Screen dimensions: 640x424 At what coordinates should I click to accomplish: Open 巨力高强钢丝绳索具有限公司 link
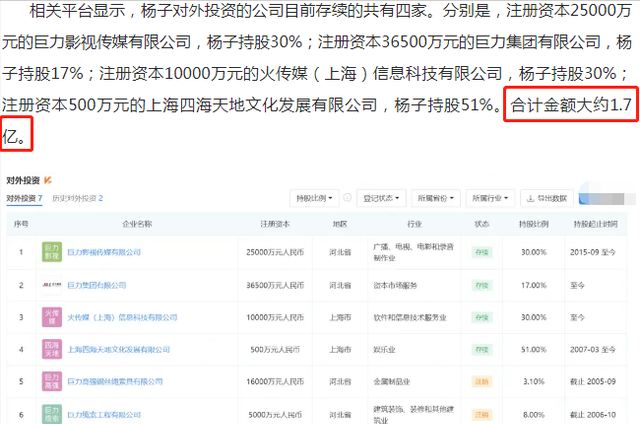pos(115,382)
